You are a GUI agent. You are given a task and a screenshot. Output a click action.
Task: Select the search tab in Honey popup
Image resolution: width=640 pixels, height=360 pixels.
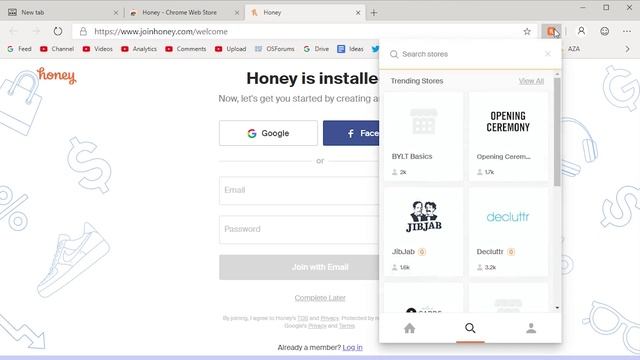[470, 328]
